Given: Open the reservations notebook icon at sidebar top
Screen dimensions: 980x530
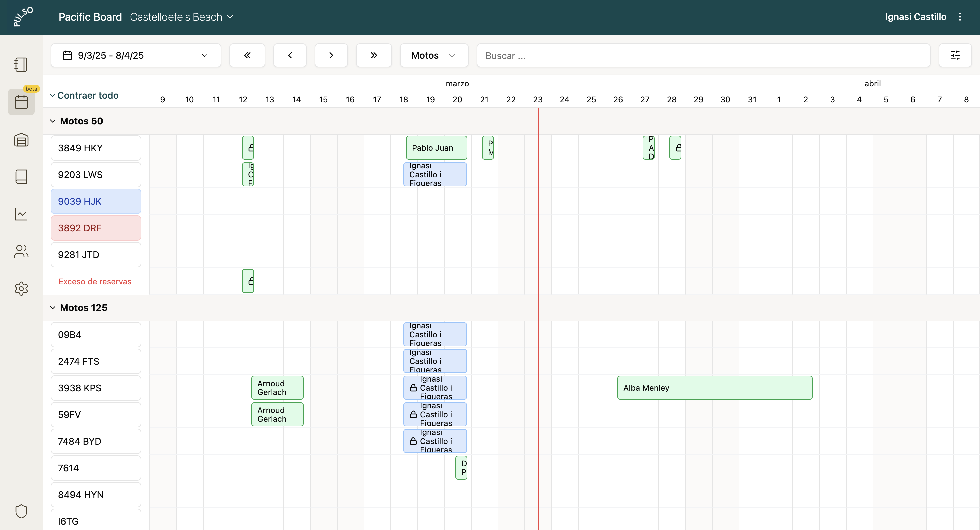Looking at the screenshot, I should click(x=21, y=65).
